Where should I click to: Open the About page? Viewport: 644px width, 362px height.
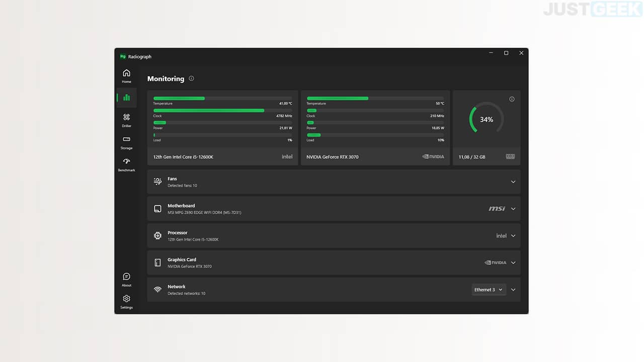tap(126, 280)
